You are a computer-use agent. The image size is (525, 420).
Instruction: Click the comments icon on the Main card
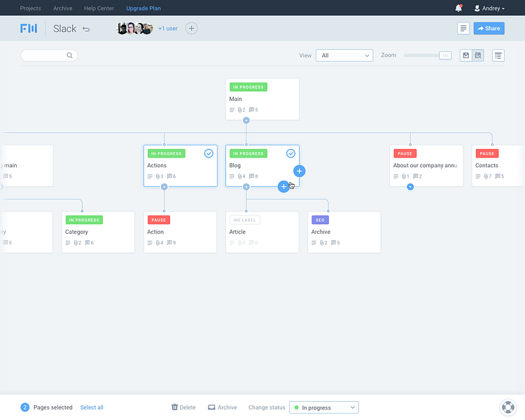click(251, 109)
